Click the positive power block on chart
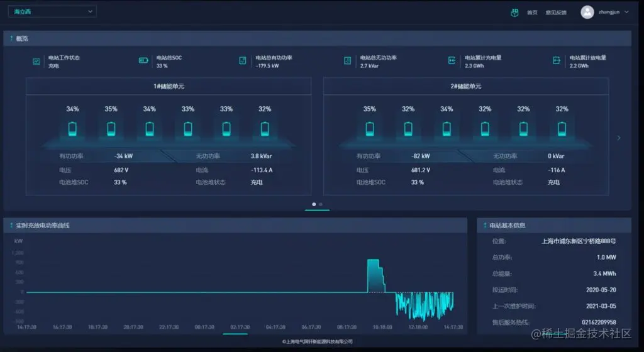The height and width of the screenshot is (352, 644). 375,276
